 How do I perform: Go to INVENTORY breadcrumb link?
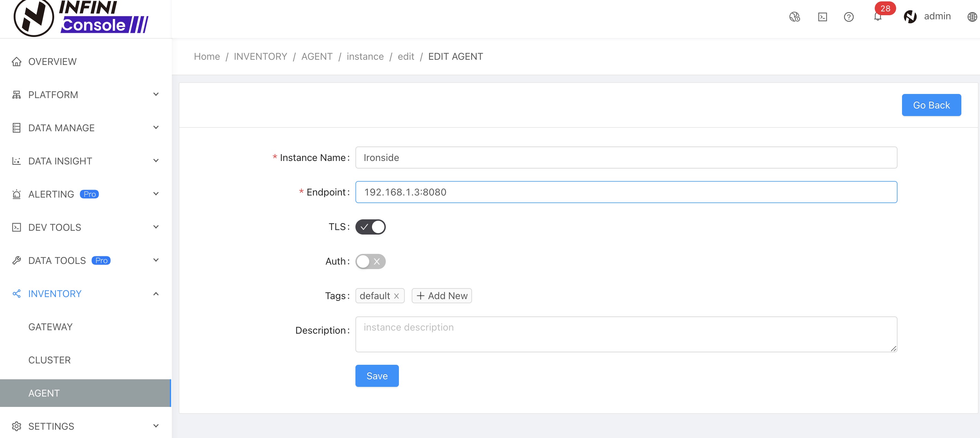pos(260,56)
